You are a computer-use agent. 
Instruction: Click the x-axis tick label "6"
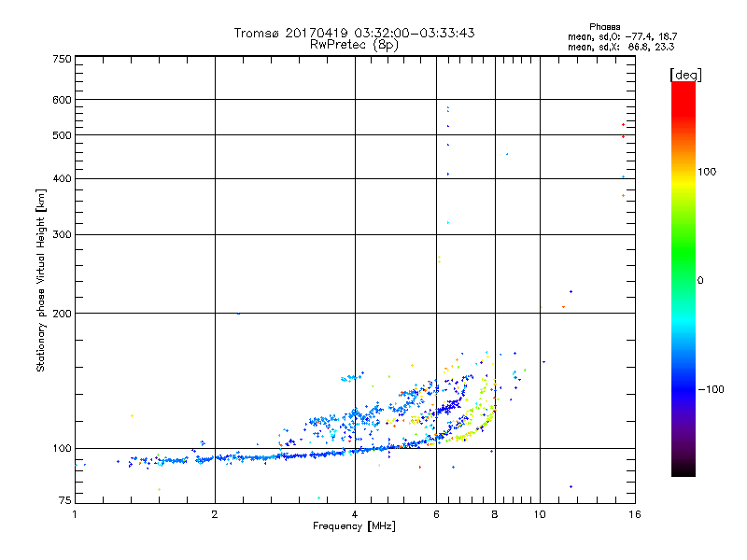click(x=436, y=514)
